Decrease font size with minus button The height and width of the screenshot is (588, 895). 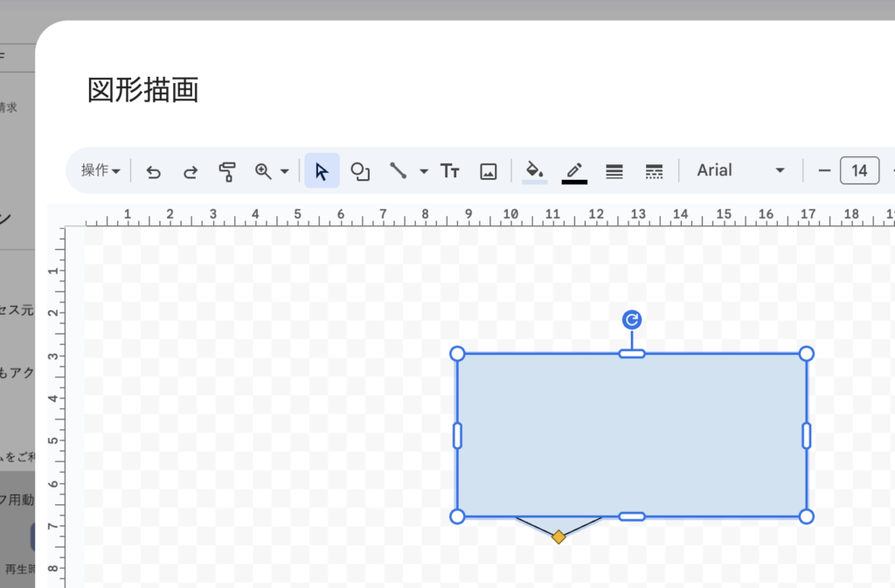click(823, 170)
